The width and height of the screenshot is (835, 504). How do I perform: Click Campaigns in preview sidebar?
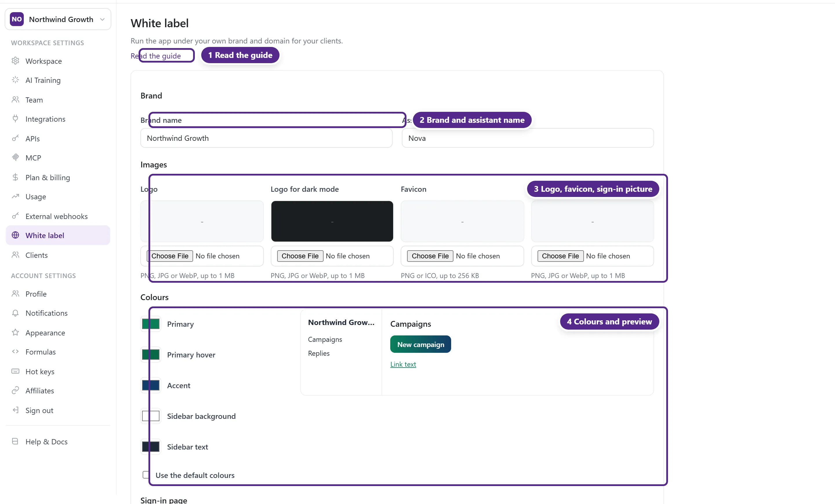325,339
